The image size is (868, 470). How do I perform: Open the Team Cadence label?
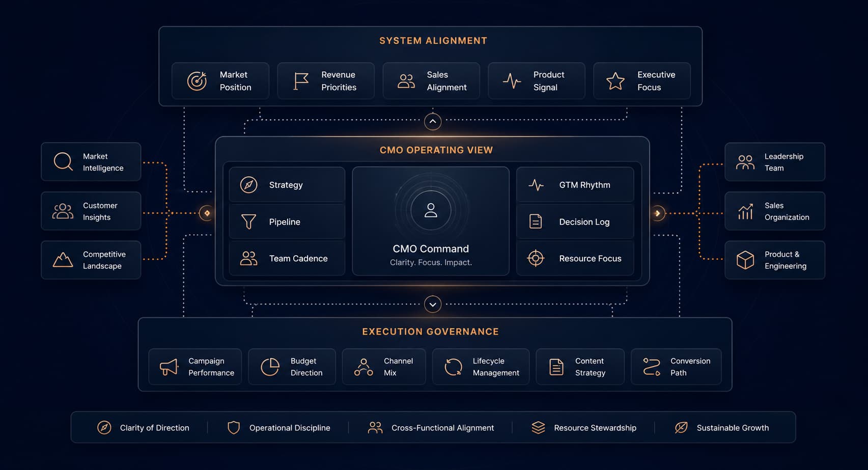point(298,258)
